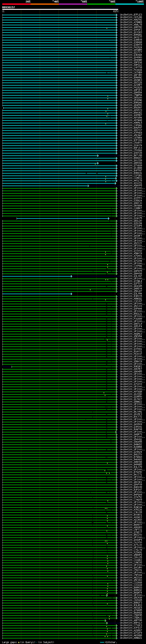
Task: Select hit label UniRef100_P63037
Action: click(x=131, y=354)
